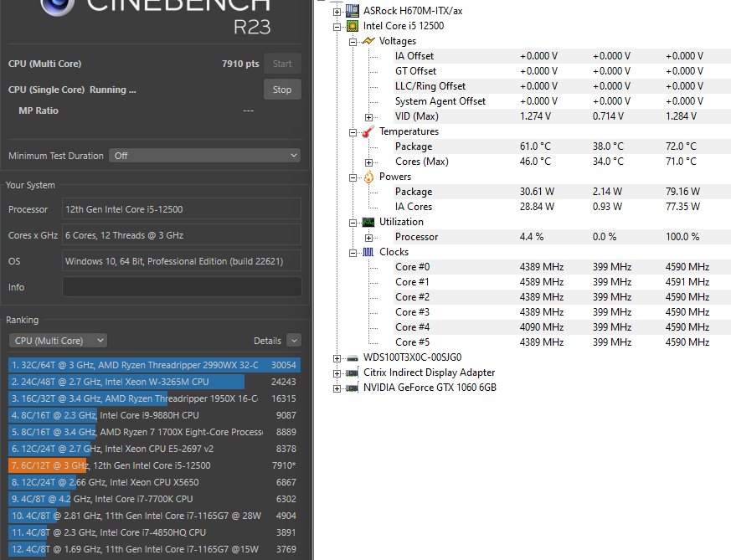This screenshot has height=560, width=731.
Task: Select the Xeon X5650 ranking row
Action: coord(154,482)
